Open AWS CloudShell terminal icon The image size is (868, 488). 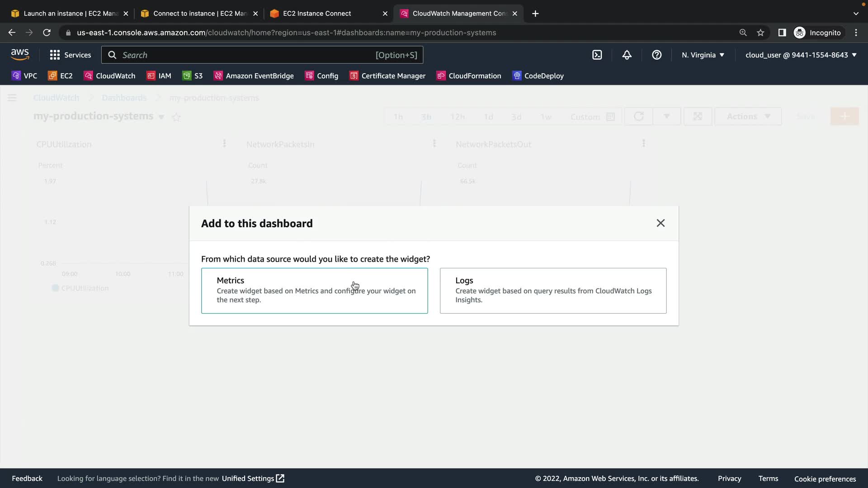[597, 55]
